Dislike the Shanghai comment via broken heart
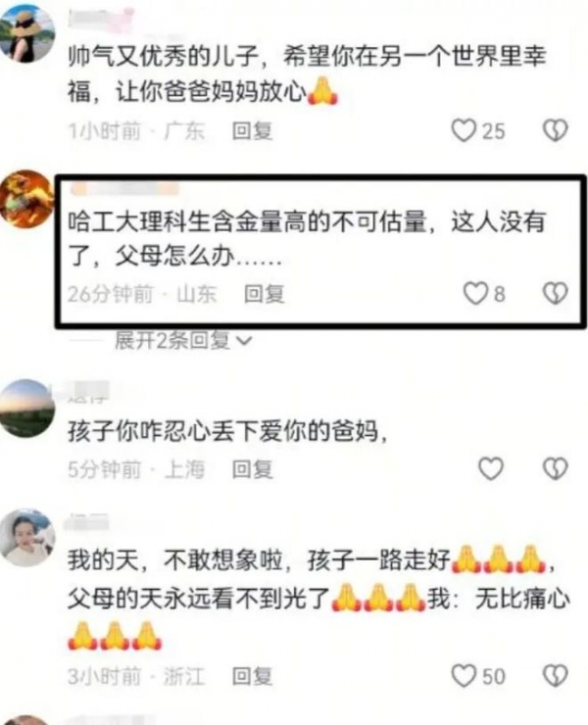The image size is (588, 725). (x=555, y=469)
